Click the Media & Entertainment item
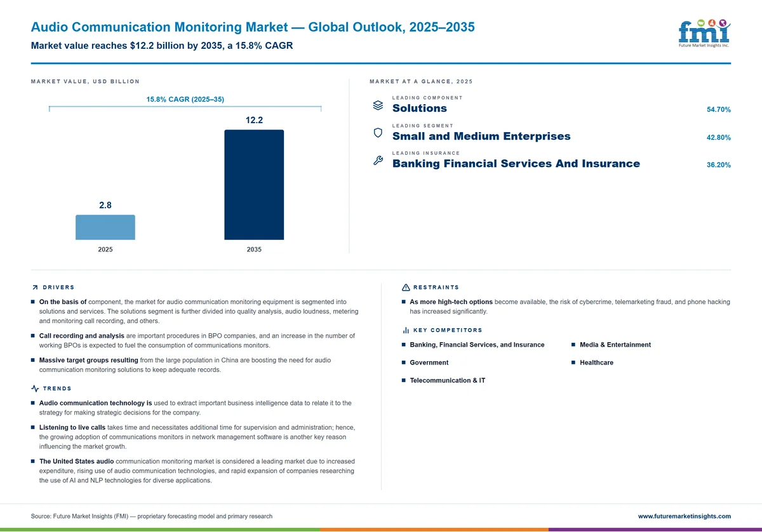762x532 pixels. pyautogui.click(x=615, y=345)
